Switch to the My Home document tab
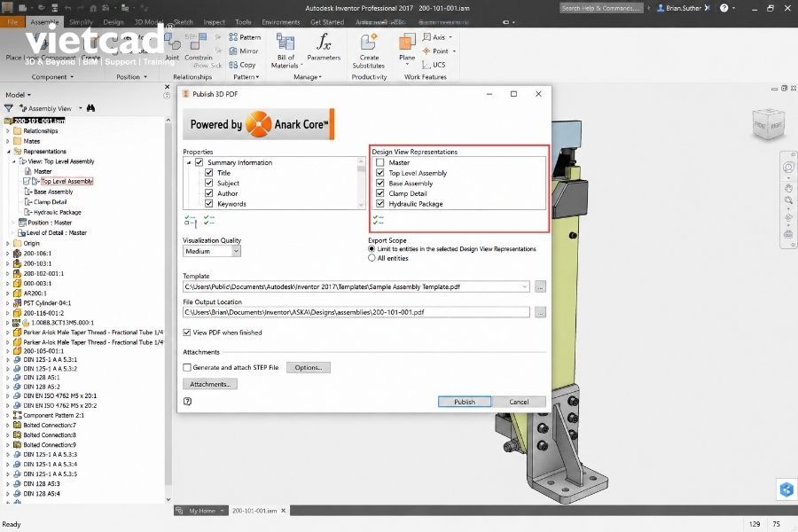The image size is (798, 532). [x=202, y=511]
